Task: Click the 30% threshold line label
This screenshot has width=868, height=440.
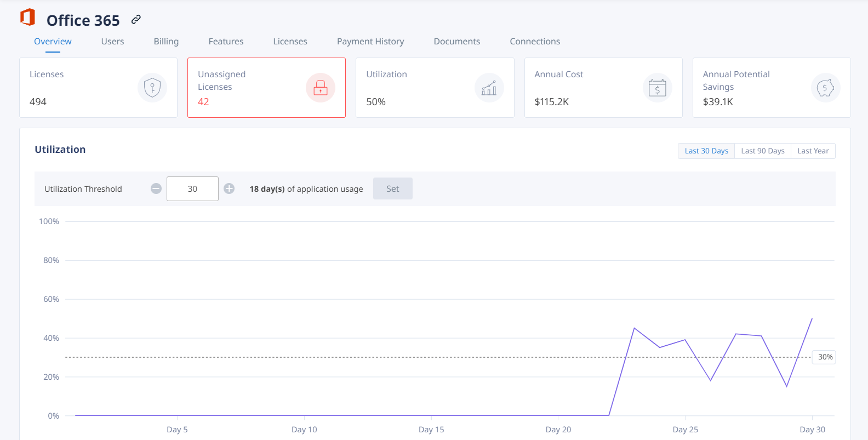Action: (x=825, y=357)
